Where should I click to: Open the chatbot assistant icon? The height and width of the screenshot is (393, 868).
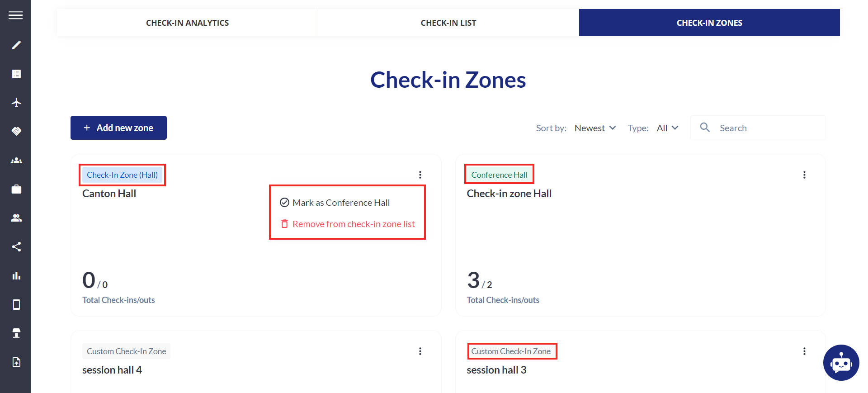click(x=841, y=363)
